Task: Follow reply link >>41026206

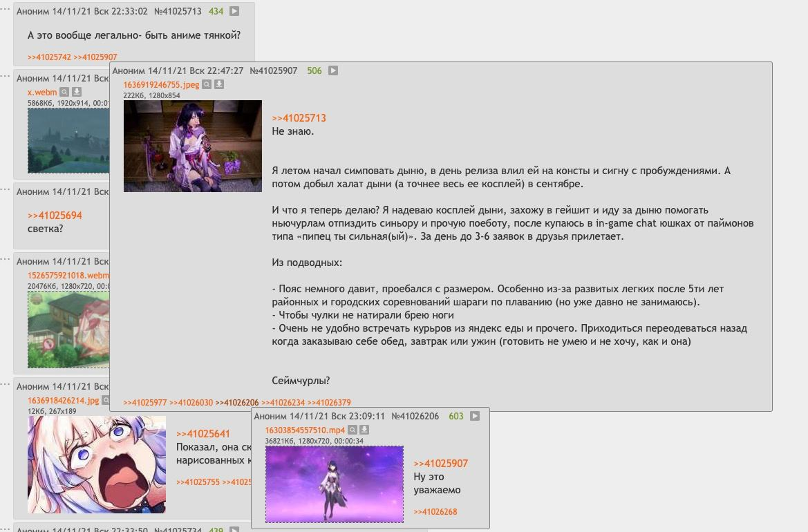Action: point(237,403)
